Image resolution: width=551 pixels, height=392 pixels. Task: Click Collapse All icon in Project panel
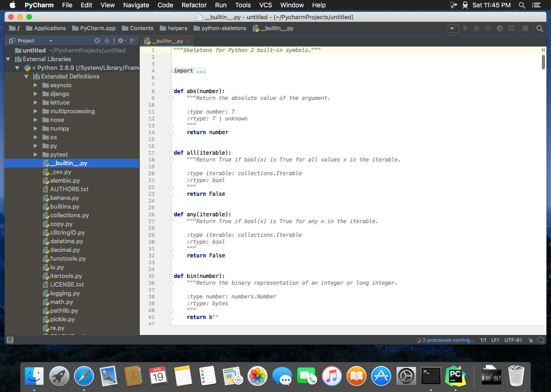[x=107, y=41]
